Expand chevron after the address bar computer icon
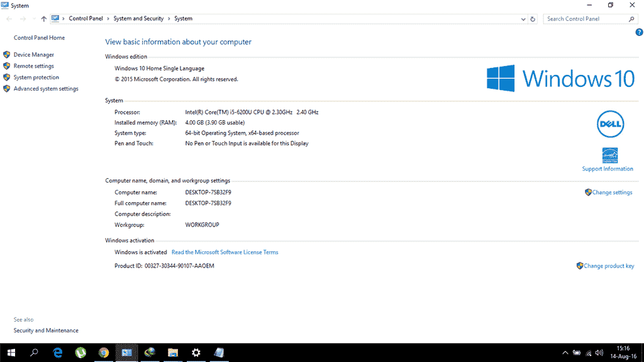 pos(64,18)
